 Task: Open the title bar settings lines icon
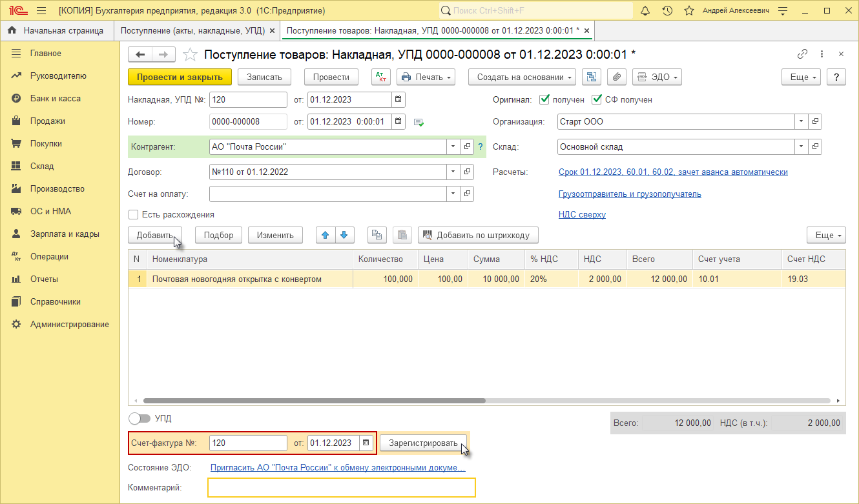pos(783,11)
